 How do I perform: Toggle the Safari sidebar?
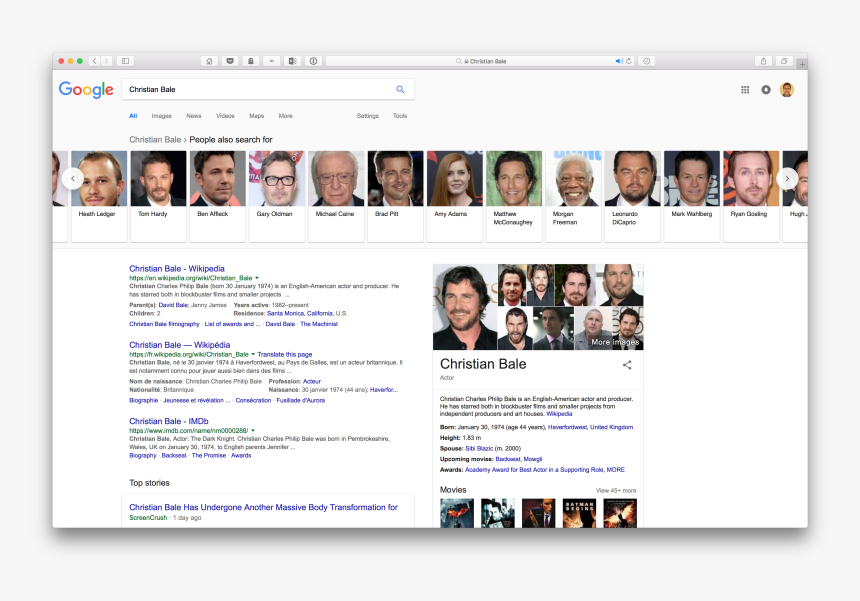(126, 61)
